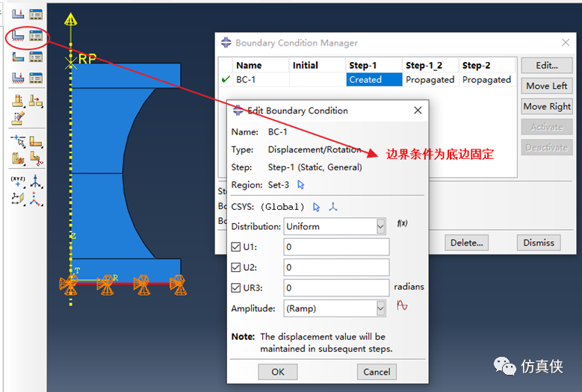Click Cancel in Edit Boundary Condition dialog
The width and height of the screenshot is (582, 392).
(377, 372)
